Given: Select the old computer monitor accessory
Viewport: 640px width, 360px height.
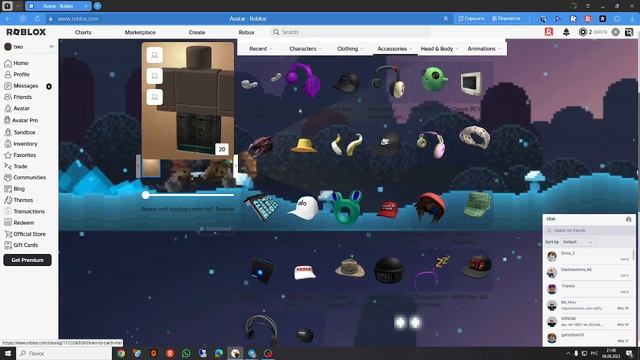Looking at the screenshot, I should pyautogui.click(x=471, y=83).
